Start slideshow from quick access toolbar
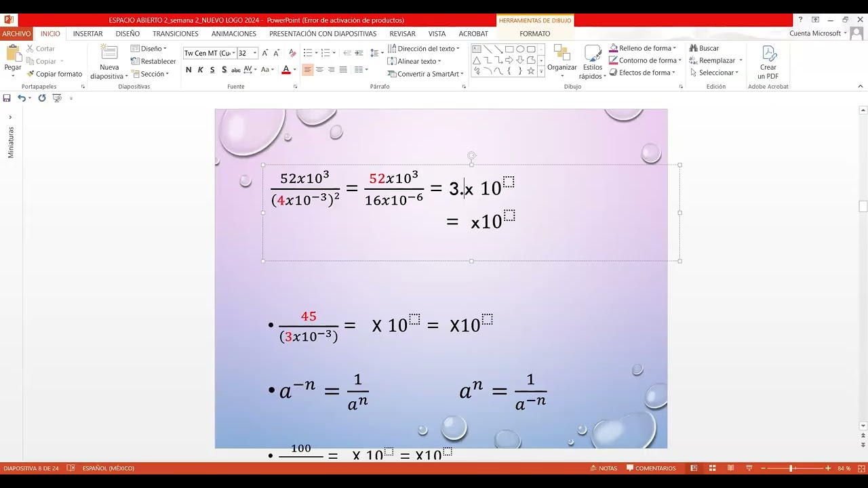Image resolution: width=868 pixels, height=488 pixels. pos(57,98)
